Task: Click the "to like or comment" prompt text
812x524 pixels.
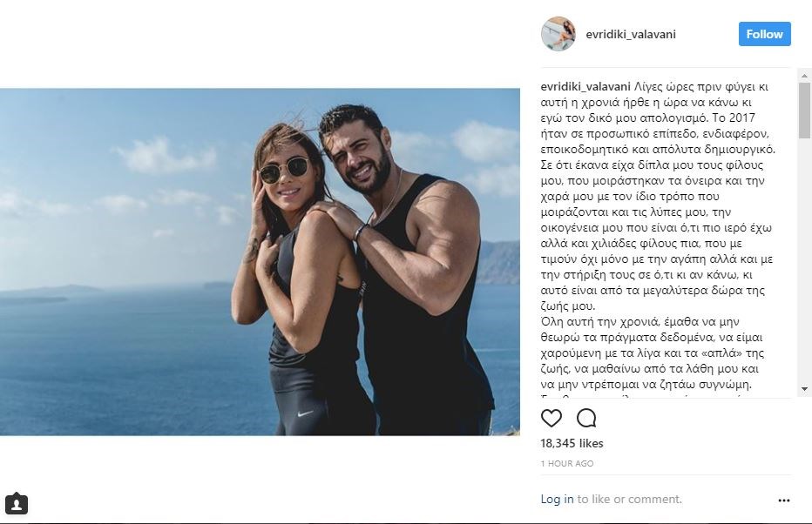Action: [629, 499]
